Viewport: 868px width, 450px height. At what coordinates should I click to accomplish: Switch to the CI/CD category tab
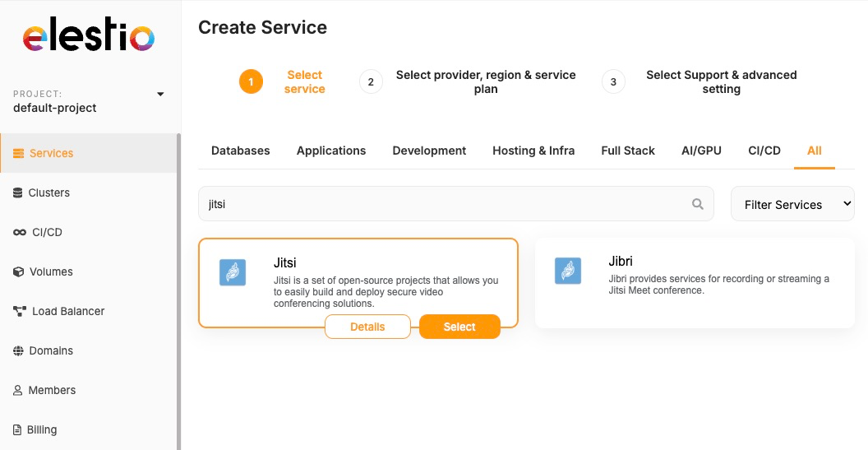point(764,151)
